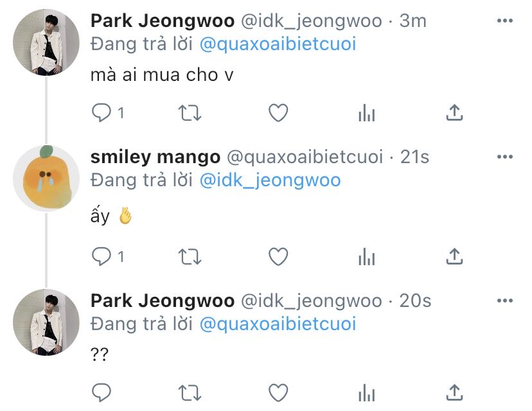Open more options on the '??' tweet
Screen dimensions: 532x411
pyautogui.click(x=505, y=301)
